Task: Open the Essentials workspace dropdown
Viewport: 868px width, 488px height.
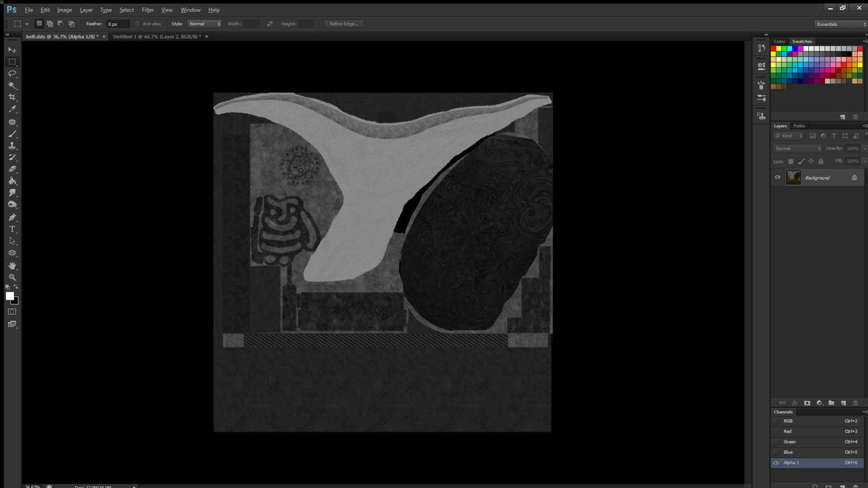Action: 840,24
